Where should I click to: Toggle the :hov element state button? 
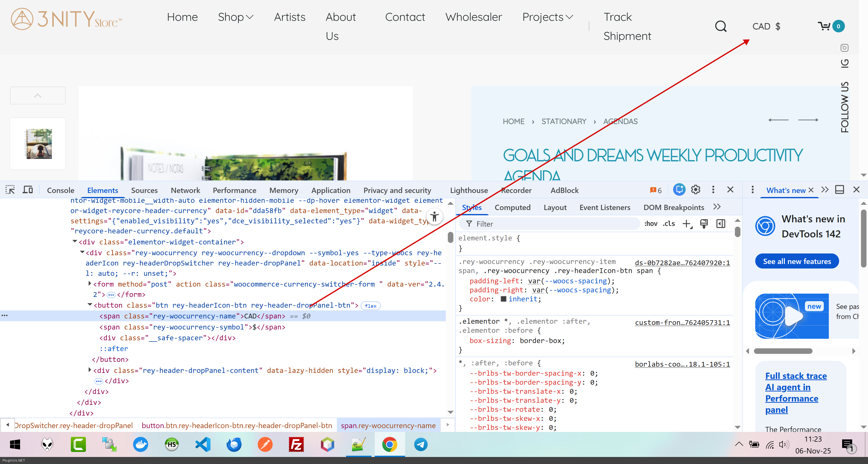[x=651, y=224]
